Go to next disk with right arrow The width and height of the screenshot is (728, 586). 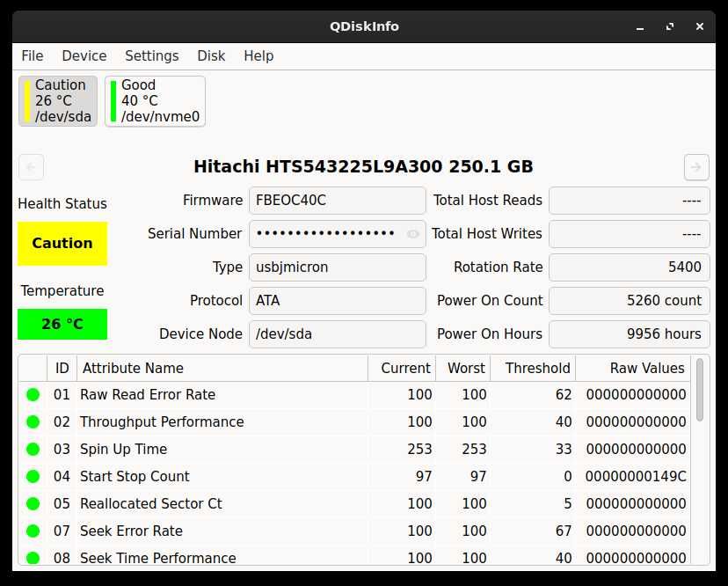click(x=696, y=167)
